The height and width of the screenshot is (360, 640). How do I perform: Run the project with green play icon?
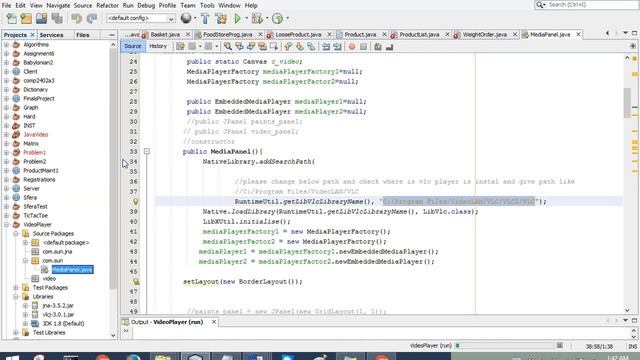pos(237,18)
